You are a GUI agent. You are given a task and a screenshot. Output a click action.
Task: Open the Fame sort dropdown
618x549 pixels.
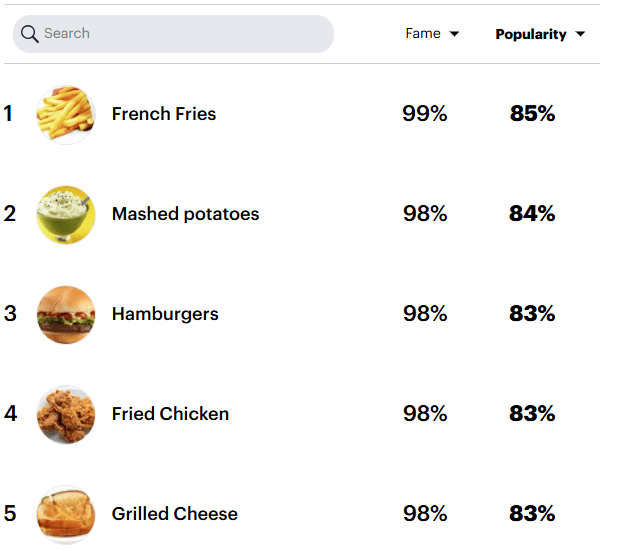(x=432, y=33)
